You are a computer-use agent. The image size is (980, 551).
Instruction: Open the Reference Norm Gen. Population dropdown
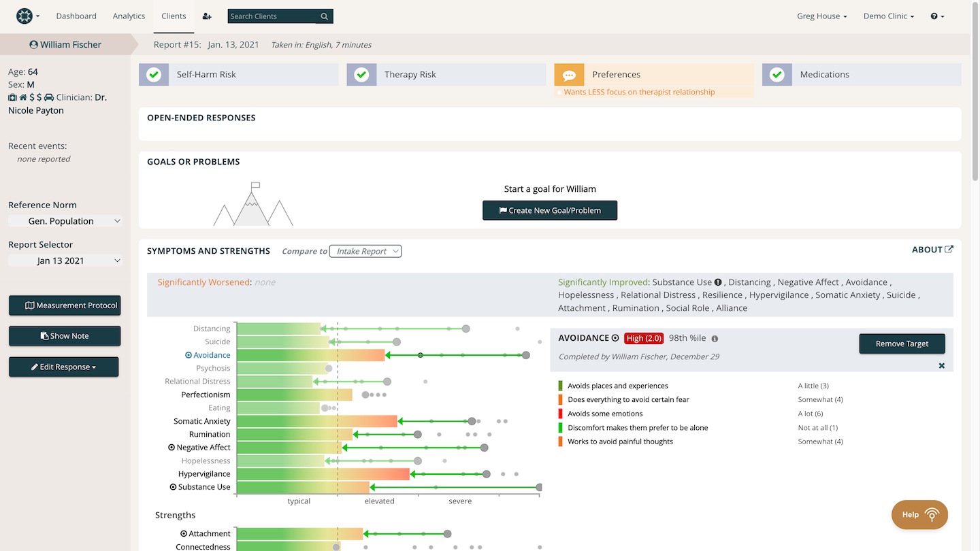[x=65, y=221]
